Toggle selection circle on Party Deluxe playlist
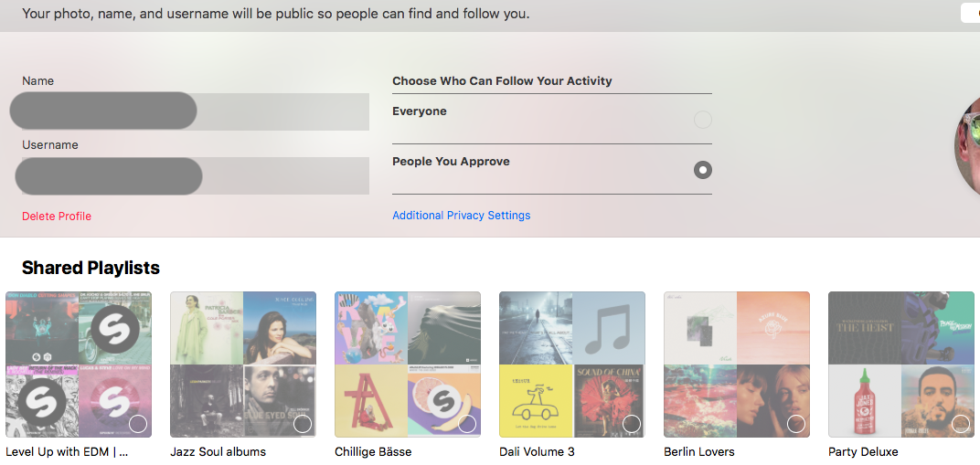980x465 pixels. coord(961,424)
